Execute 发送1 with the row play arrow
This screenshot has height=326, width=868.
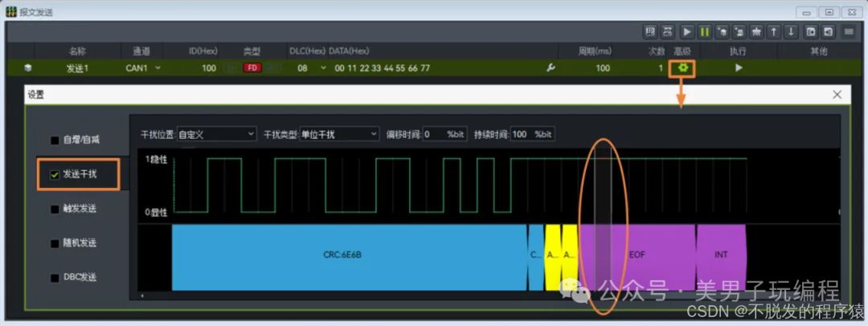(739, 68)
